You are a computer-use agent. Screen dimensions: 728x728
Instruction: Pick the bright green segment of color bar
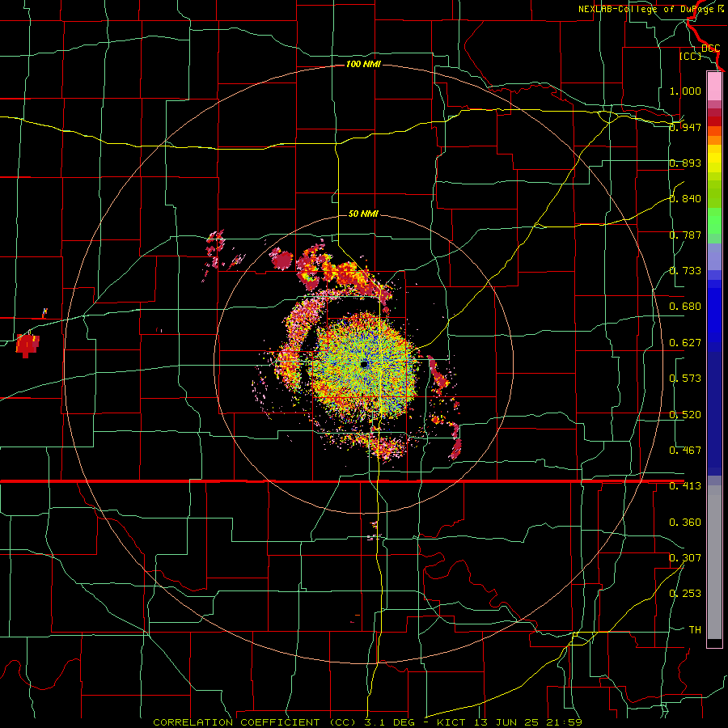[x=714, y=220]
